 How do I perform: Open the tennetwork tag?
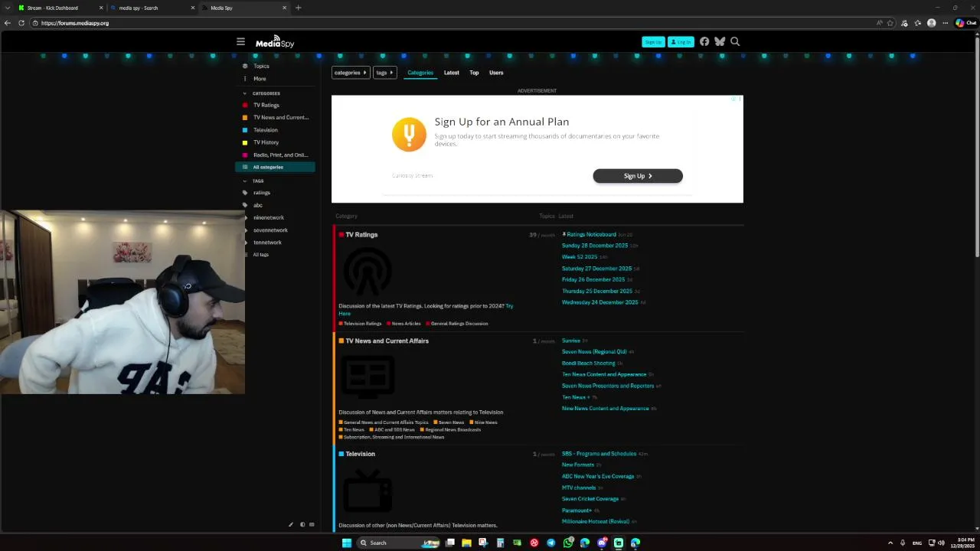click(267, 242)
